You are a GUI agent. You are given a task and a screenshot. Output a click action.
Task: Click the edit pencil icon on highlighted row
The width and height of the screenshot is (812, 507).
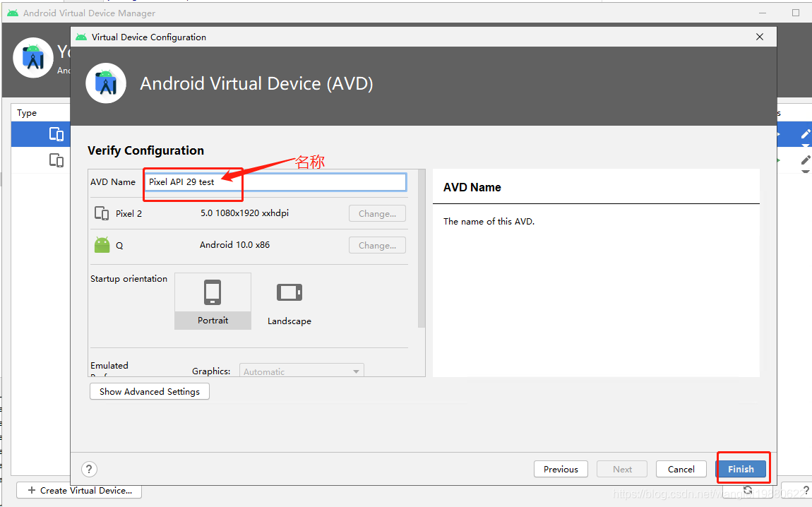tap(805, 134)
